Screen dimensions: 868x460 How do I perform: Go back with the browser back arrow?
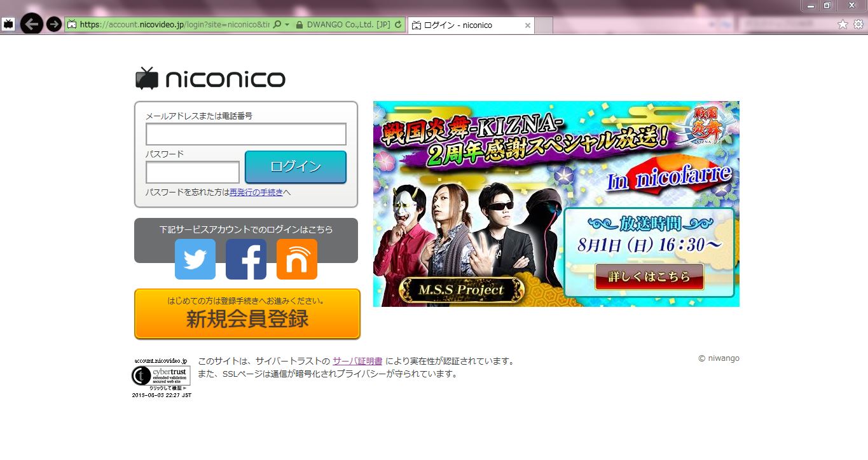pyautogui.click(x=32, y=24)
